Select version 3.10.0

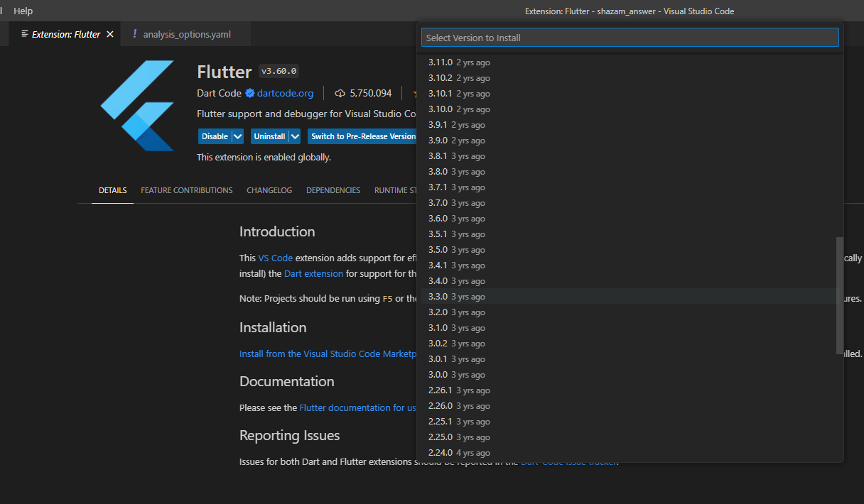[x=630, y=109]
